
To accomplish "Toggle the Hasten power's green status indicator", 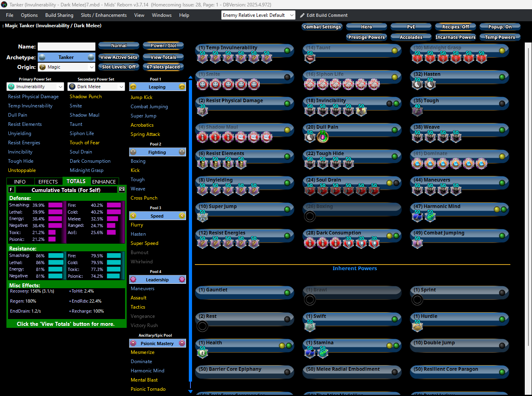I will point(502,77).
